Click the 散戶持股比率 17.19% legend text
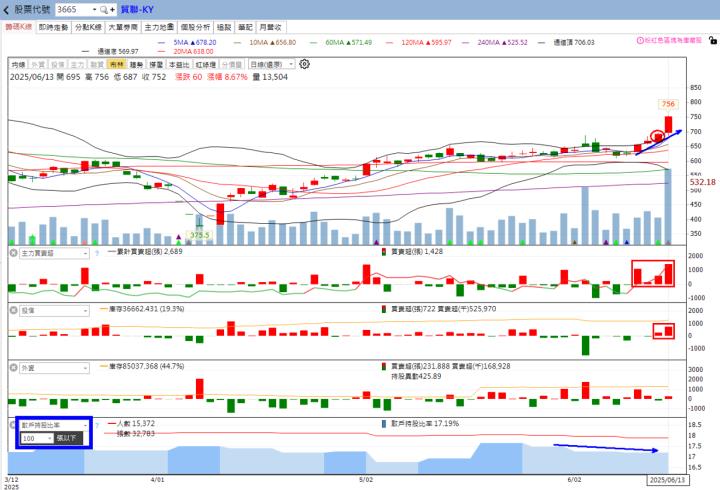The height and width of the screenshot is (490, 720). [x=425, y=423]
